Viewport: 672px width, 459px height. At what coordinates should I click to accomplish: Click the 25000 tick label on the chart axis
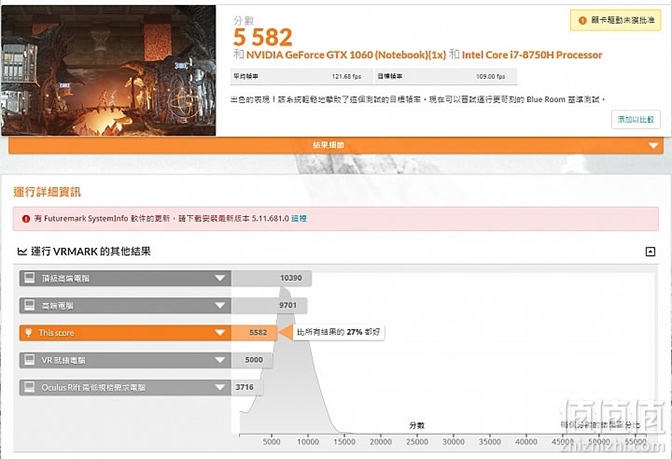(x=417, y=441)
